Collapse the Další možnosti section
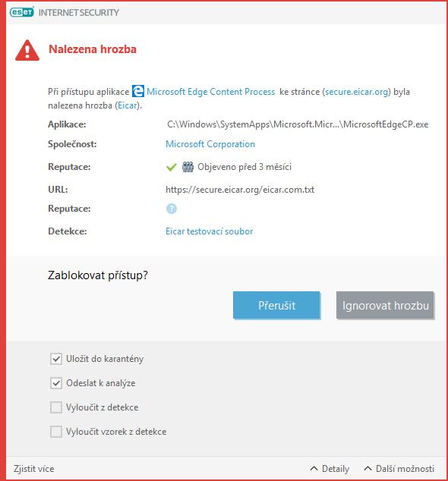 point(399,469)
